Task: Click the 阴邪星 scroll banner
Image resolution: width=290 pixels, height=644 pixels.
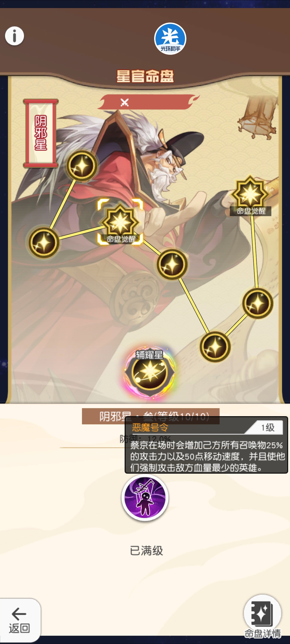Action: [41, 133]
